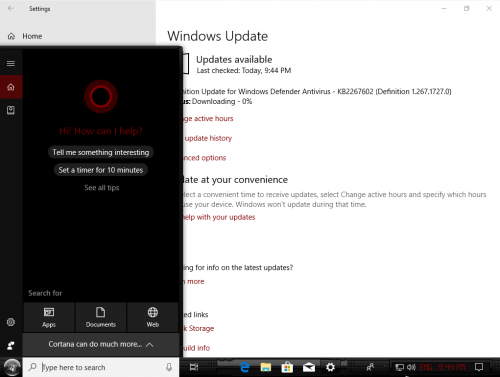The width and height of the screenshot is (500, 377).
Task: Search the Web in Cortana
Action: coord(153,317)
